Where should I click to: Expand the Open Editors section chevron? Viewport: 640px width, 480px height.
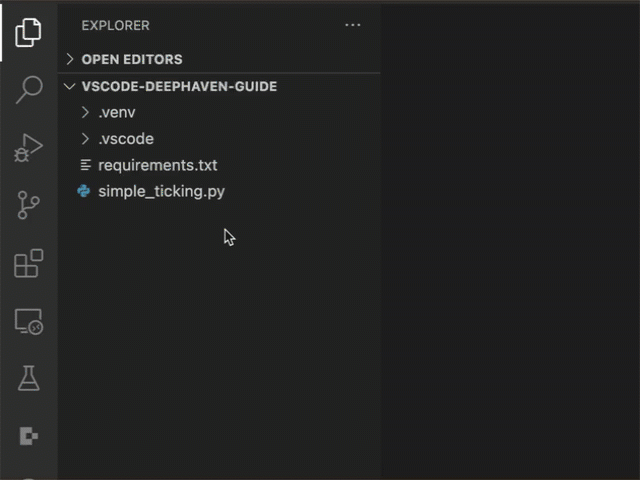70,59
